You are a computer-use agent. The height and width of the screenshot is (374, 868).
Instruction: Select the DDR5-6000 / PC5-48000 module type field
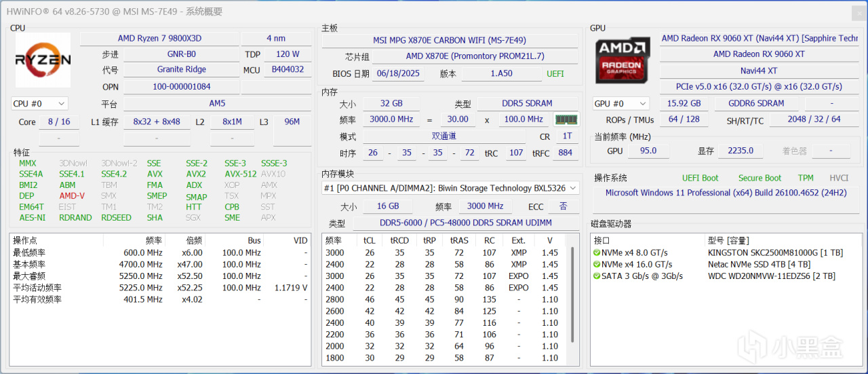tap(465, 223)
